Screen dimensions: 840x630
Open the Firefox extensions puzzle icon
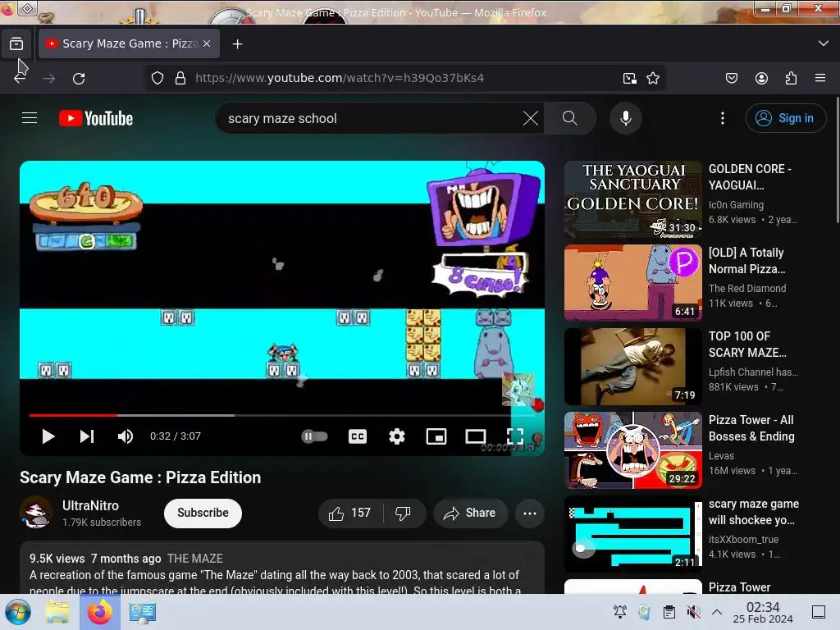click(x=791, y=78)
